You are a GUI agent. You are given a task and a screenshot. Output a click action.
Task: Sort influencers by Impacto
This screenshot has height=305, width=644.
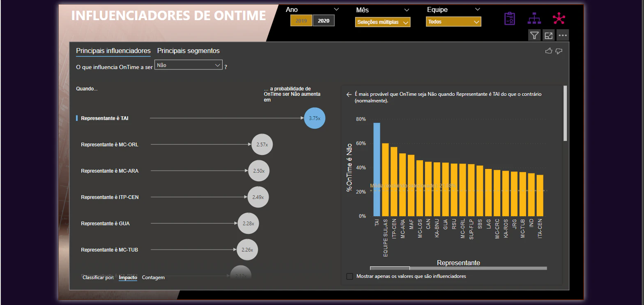(x=128, y=277)
